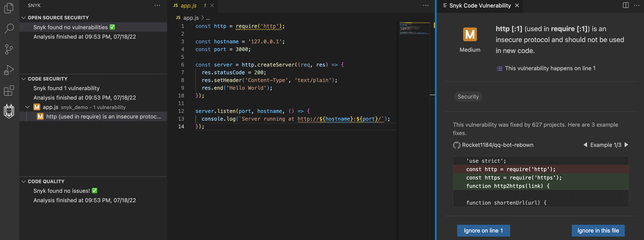Collapse the Open Source Security section
Screen dimensions: 644x240
24,18
